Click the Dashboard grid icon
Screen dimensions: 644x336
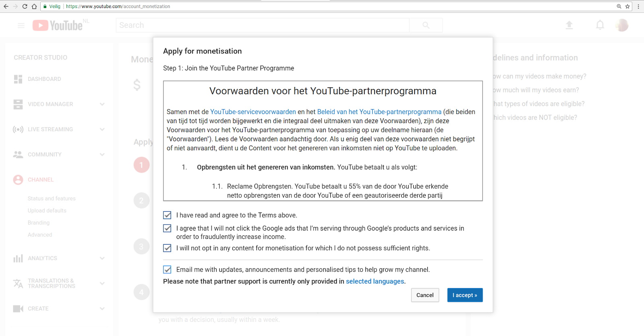pos(18,79)
